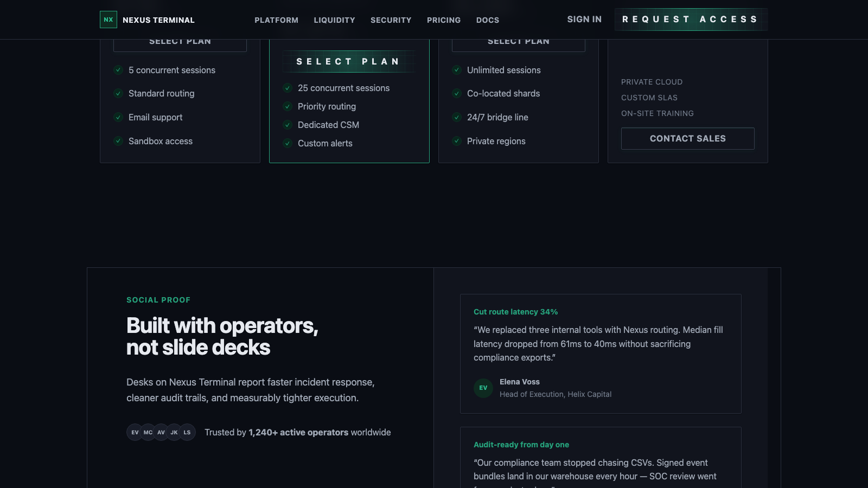Click the 'Built with operators, not slide decks' heading
The width and height of the screenshot is (868, 488).
pos(222,337)
